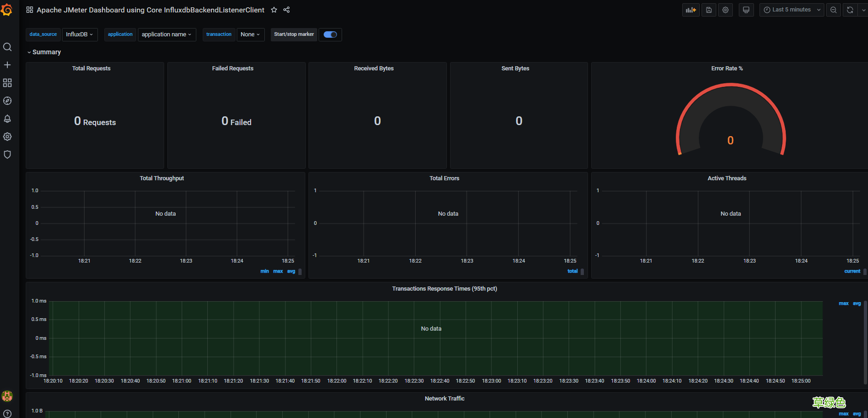Toggle the Start/stop marker switch

click(330, 34)
